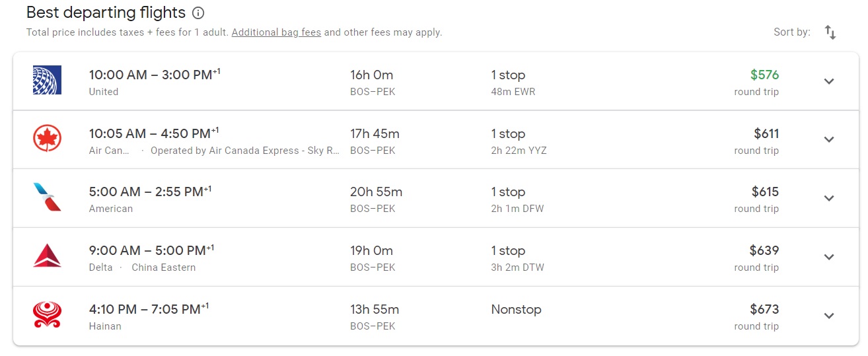Viewport: 868px width, 356px height.
Task: Click the Sort by label
Action: tap(791, 32)
